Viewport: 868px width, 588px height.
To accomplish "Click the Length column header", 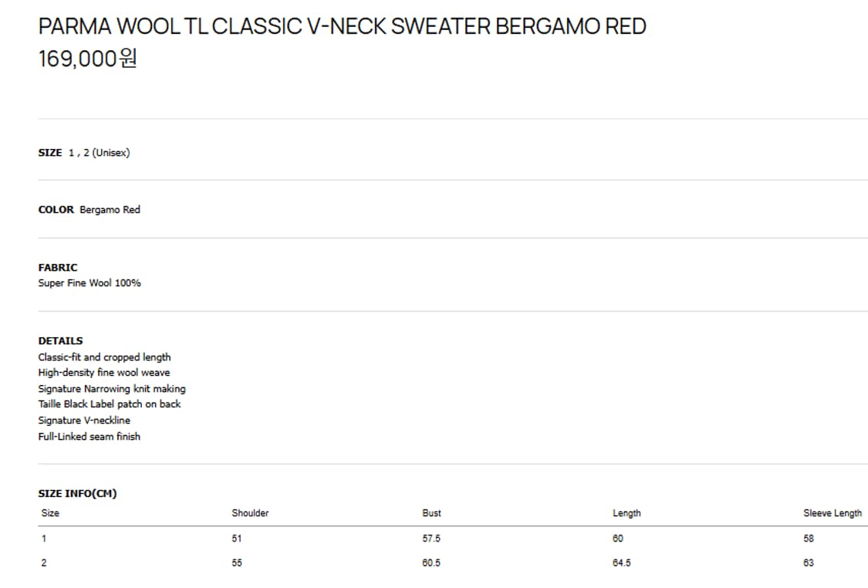I will pyautogui.click(x=627, y=513).
